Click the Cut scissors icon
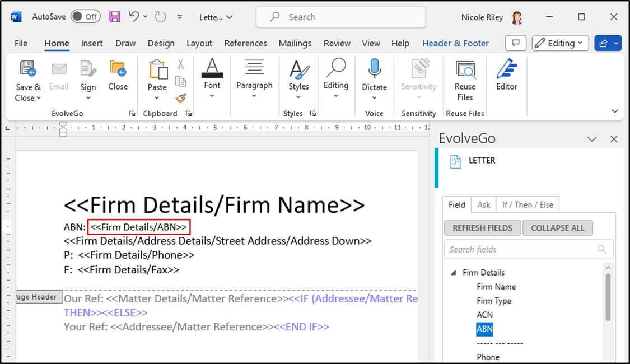Screen dimensions: 630x364 [181, 64]
